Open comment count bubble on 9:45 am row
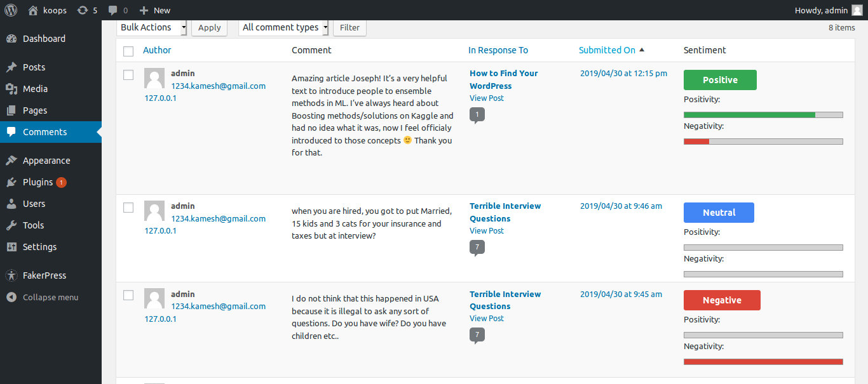 [477, 336]
